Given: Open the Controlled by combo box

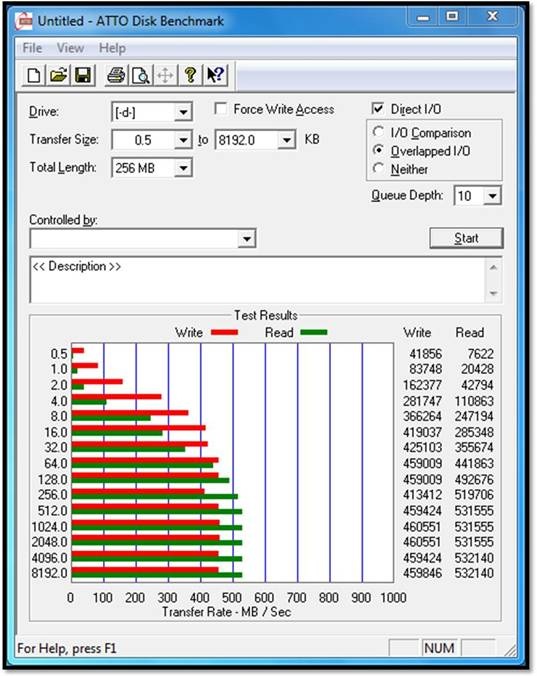Looking at the screenshot, I should [x=143, y=238].
